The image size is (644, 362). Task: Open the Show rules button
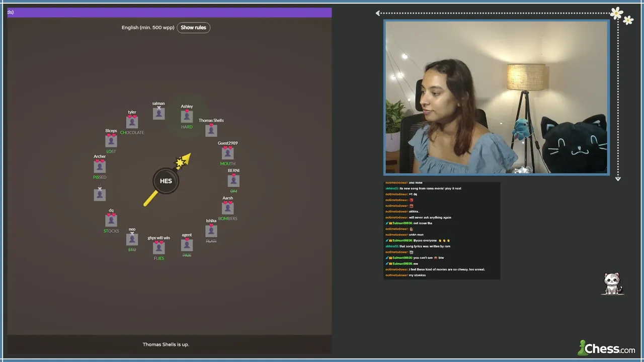click(193, 28)
